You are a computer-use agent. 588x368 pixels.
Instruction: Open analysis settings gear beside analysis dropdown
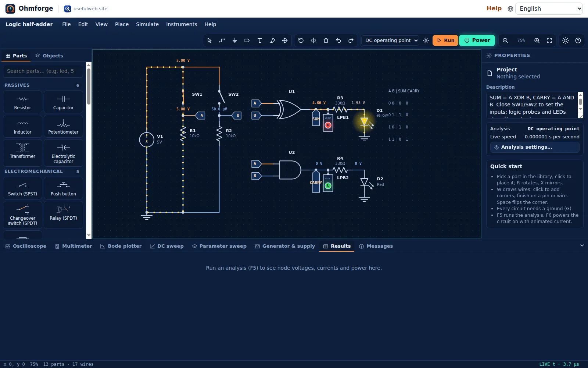pyautogui.click(x=426, y=40)
